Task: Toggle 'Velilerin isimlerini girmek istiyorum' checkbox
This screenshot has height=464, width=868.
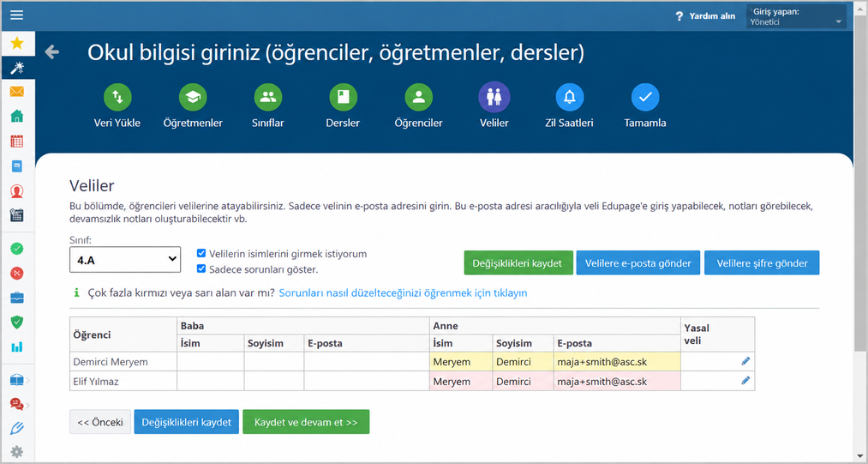Action: tap(201, 253)
